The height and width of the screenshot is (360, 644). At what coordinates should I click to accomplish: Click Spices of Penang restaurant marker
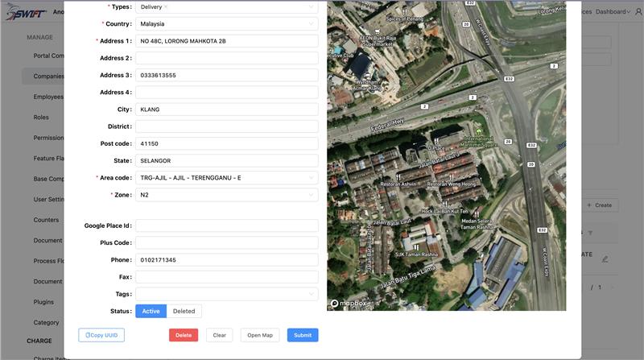click(405, 11)
